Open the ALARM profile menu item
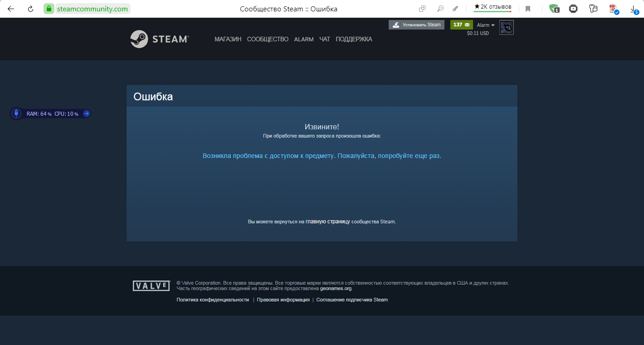This screenshot has width=644, height=345. (x=304, y=39)
